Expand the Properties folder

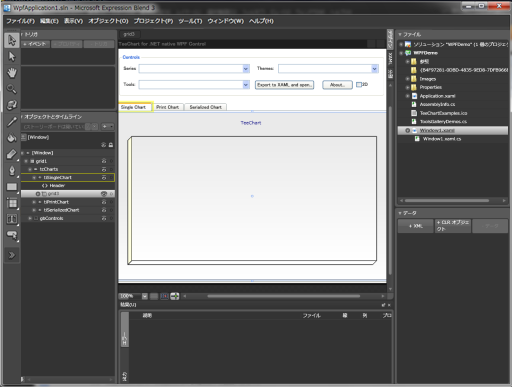(x=407, y=87)
